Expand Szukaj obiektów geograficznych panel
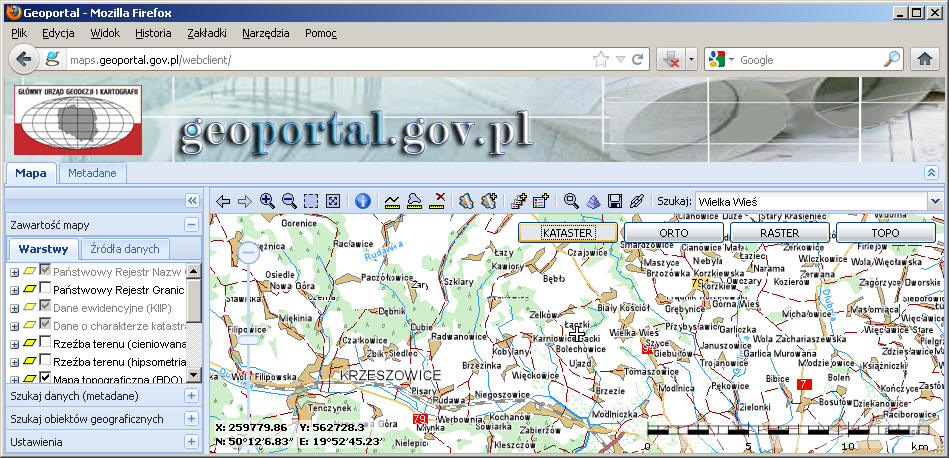Screen dimensions: 949x458 191,419
